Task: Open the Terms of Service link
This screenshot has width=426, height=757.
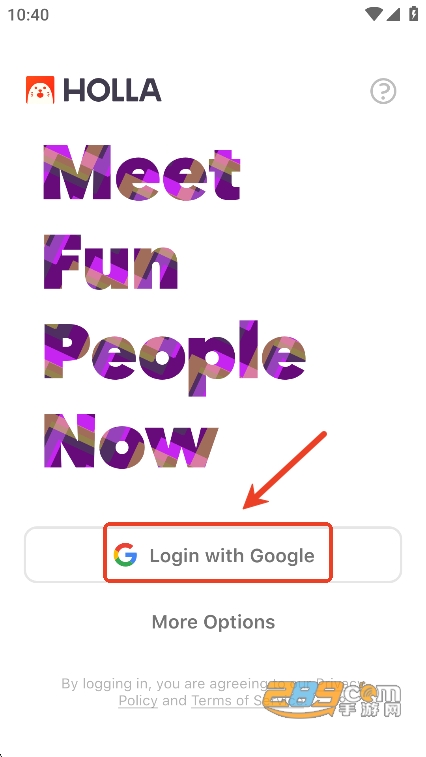Action: (x=249, y=701)
